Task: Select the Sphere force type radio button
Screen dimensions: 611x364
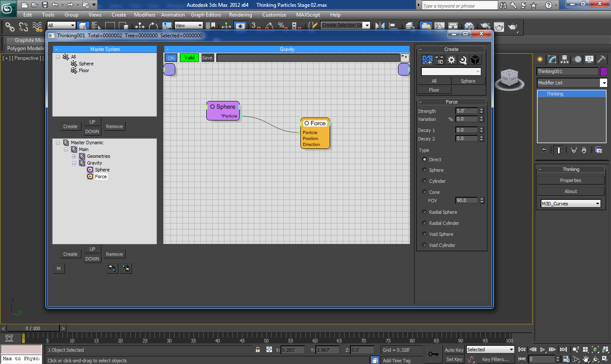Action: point(424,170)
